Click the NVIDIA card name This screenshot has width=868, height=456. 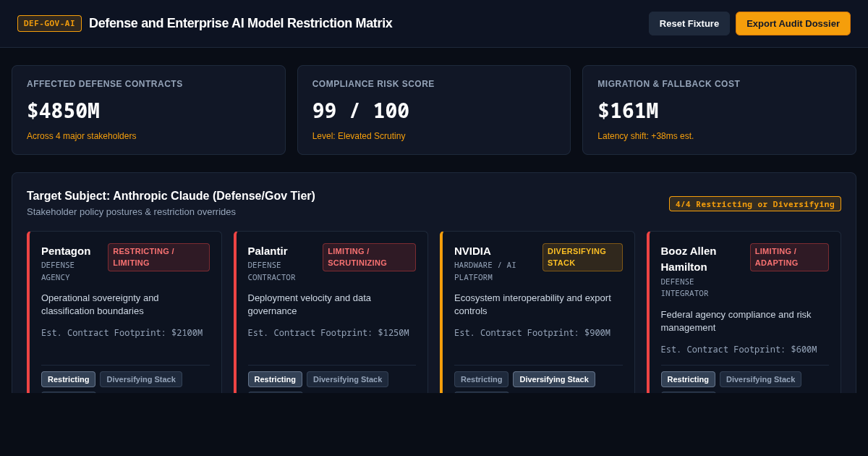472,251
